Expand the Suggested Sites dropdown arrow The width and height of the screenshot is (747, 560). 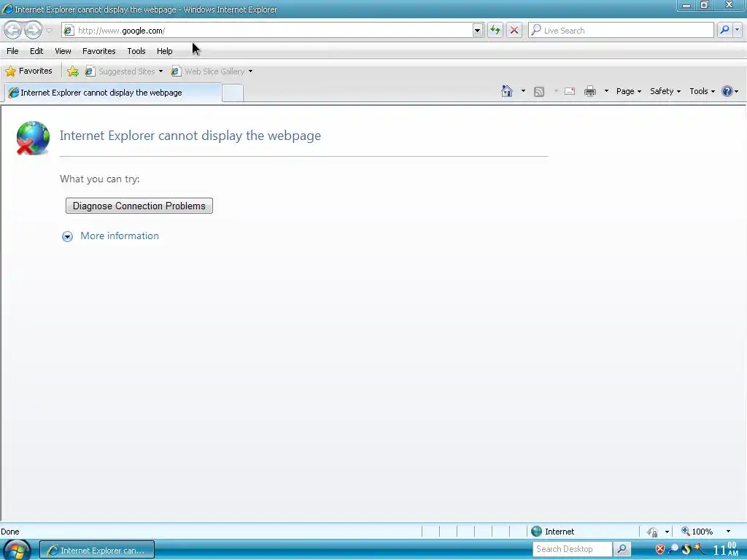pos(160,71)
